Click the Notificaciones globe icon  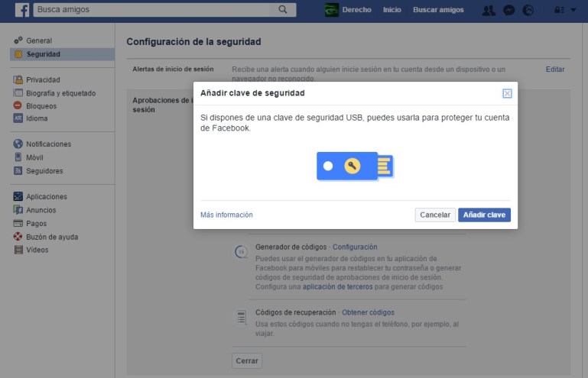18,144
